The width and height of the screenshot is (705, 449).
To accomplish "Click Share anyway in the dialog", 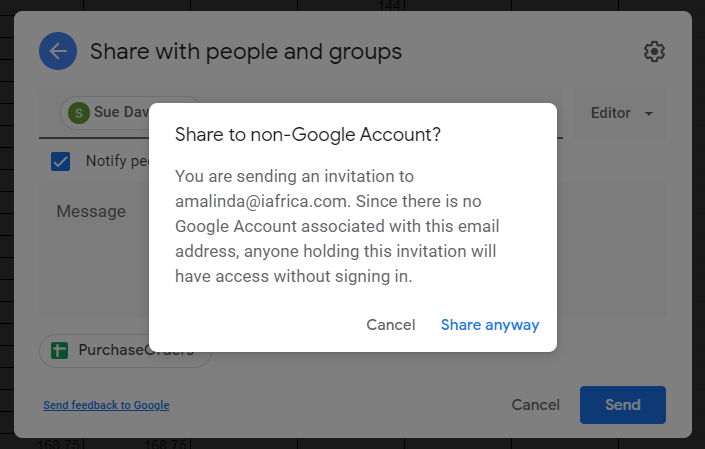I will [x=490, y=325].
